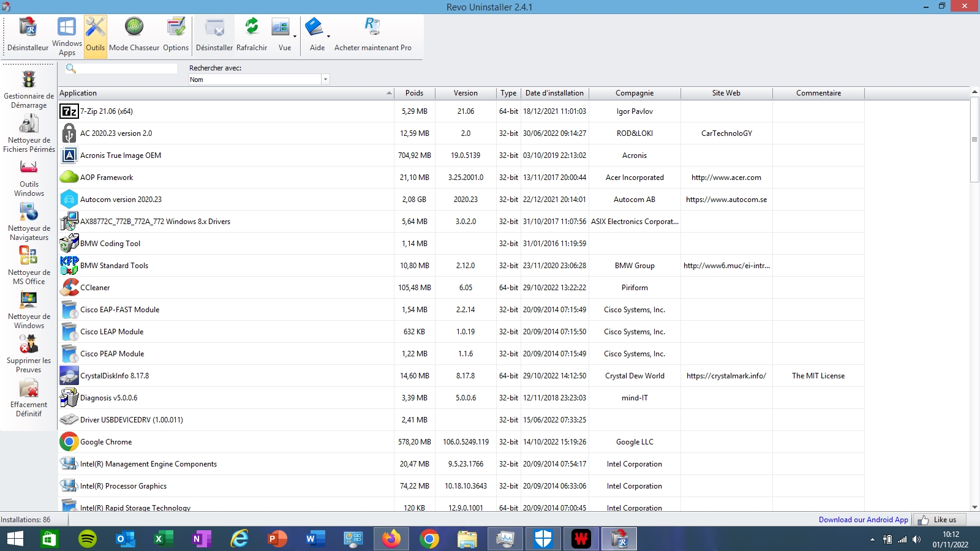Click Acheter maintenant Pro
This screenshot has width=980, height=551.
coord(373,36)
